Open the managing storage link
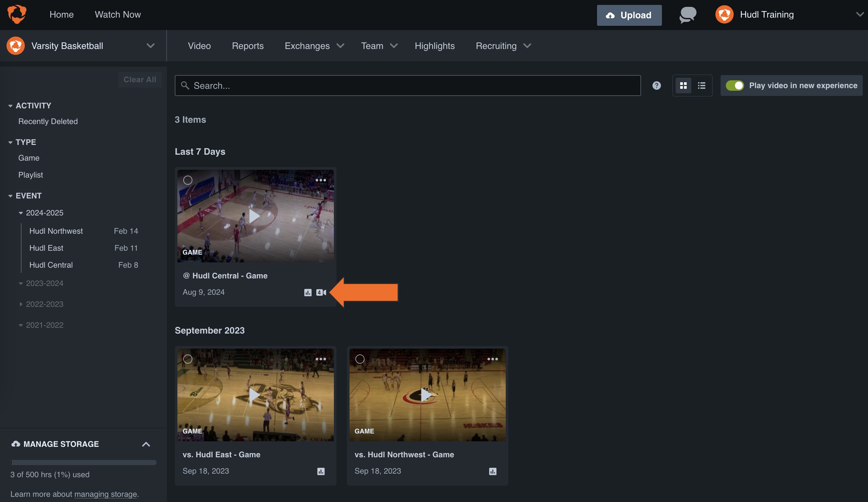The height and width of the screenshot is (502, 868). (x=105, y=494)
